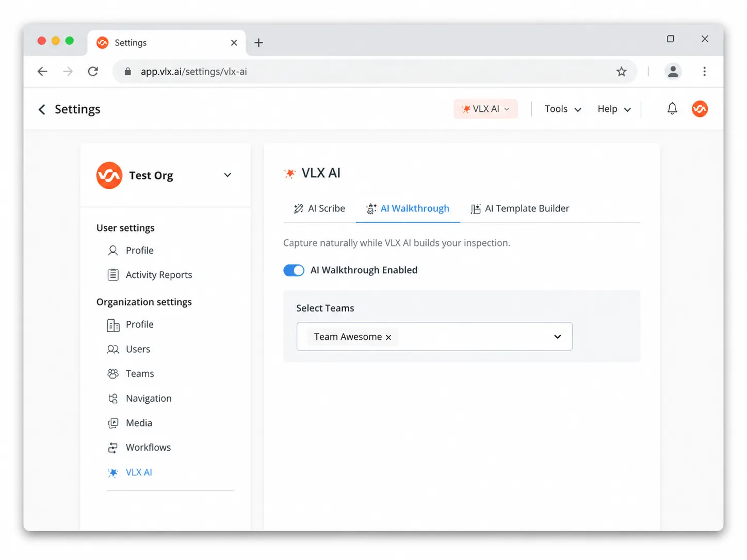The width and height of the screenshot is (747, 560).
Task: Expand the Test Org chevron
Action: (228, 175)
